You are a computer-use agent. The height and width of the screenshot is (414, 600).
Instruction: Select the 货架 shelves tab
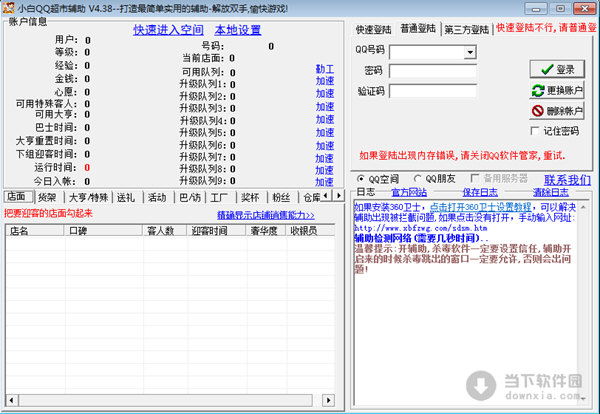tap(48, 197)
